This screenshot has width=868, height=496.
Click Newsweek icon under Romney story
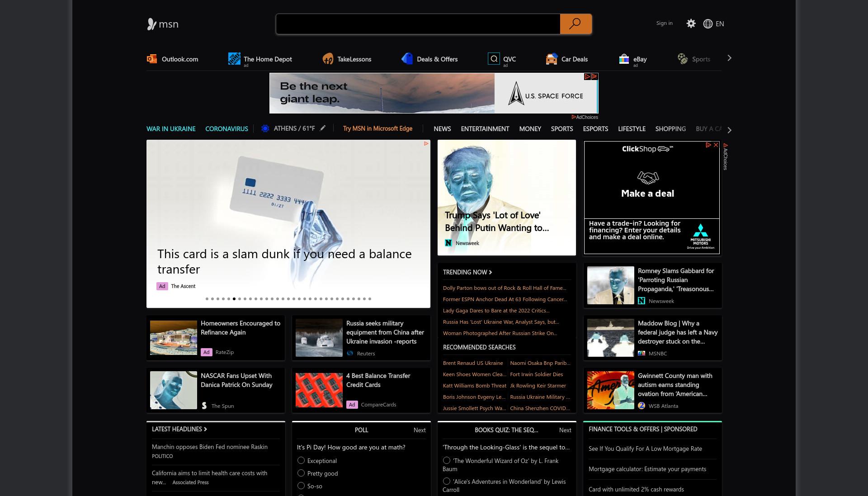tap(642, 301)
